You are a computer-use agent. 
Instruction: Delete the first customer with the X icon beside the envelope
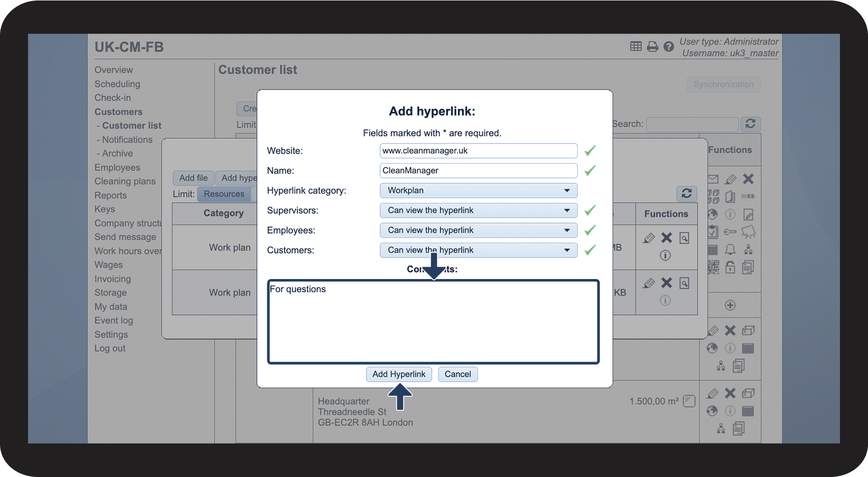click(x=748, y=179)
